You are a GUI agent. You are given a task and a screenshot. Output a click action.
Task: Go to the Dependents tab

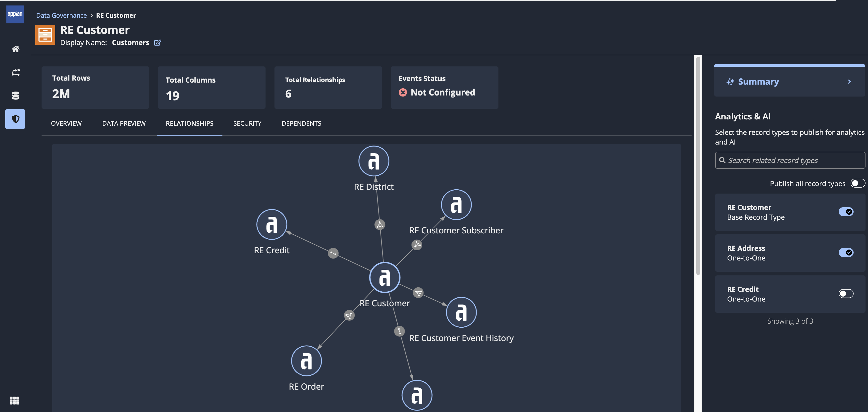coord(301,123)
